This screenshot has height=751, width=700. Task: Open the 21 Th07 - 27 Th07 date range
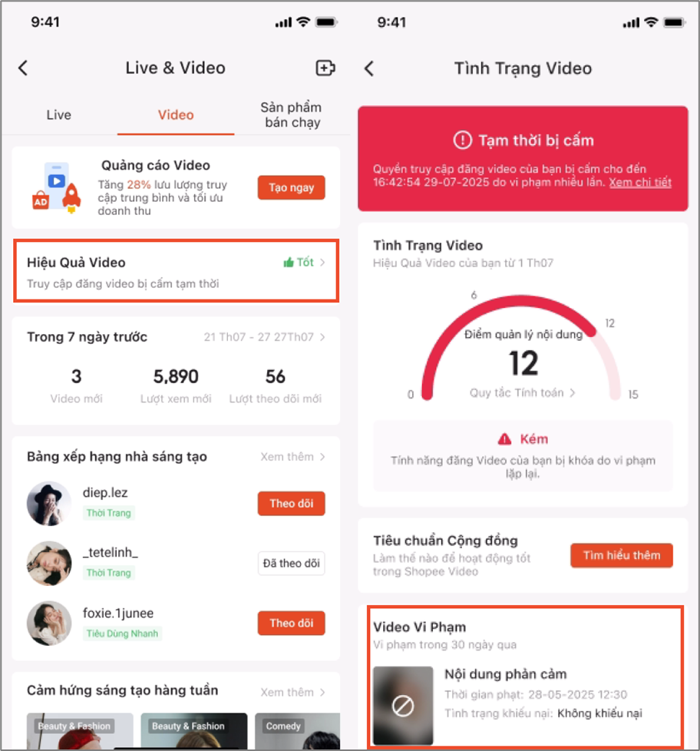264,337
